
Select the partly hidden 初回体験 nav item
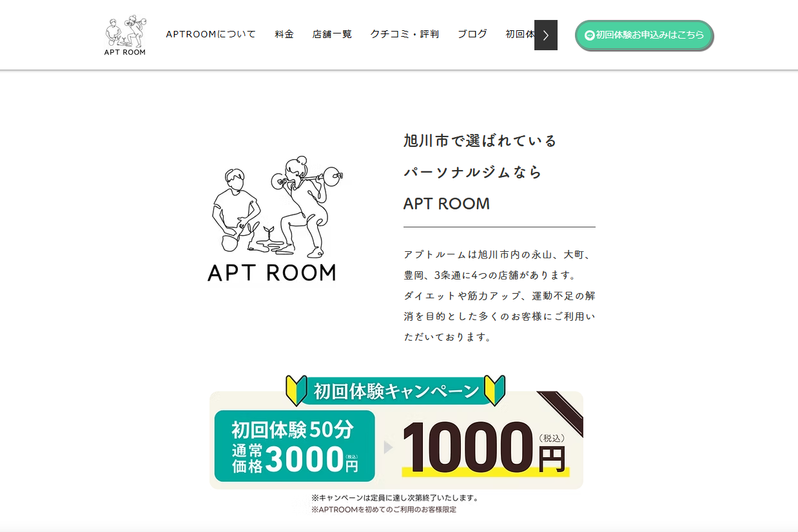pyautogui.click(x=520, y=34)
